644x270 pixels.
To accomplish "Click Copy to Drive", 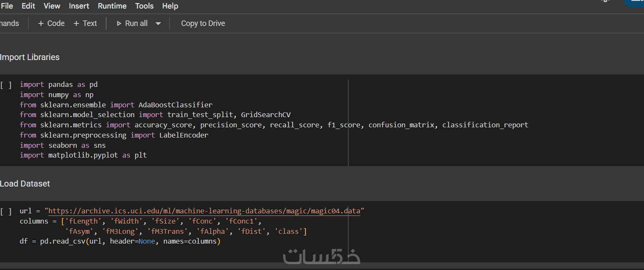I will click(x=203, y=23).
